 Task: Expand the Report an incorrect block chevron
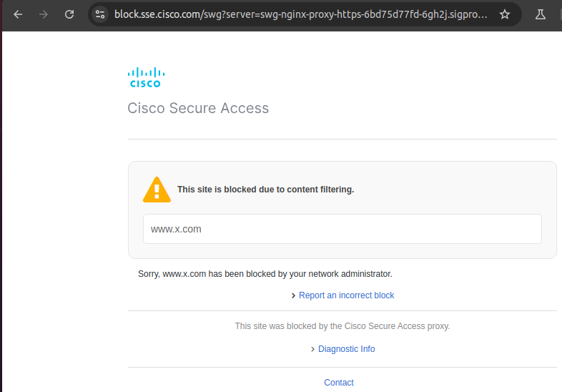tap(293, 295)
